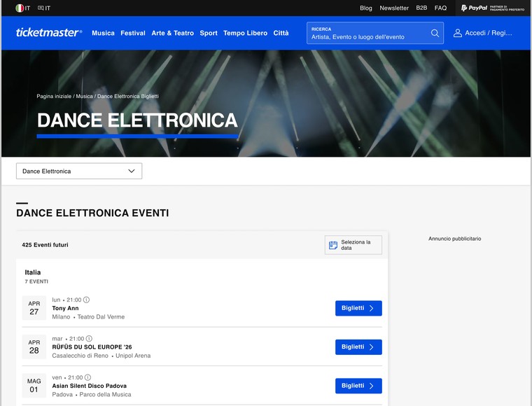
Task: Open the FAQ link
Action: point(440,8)
